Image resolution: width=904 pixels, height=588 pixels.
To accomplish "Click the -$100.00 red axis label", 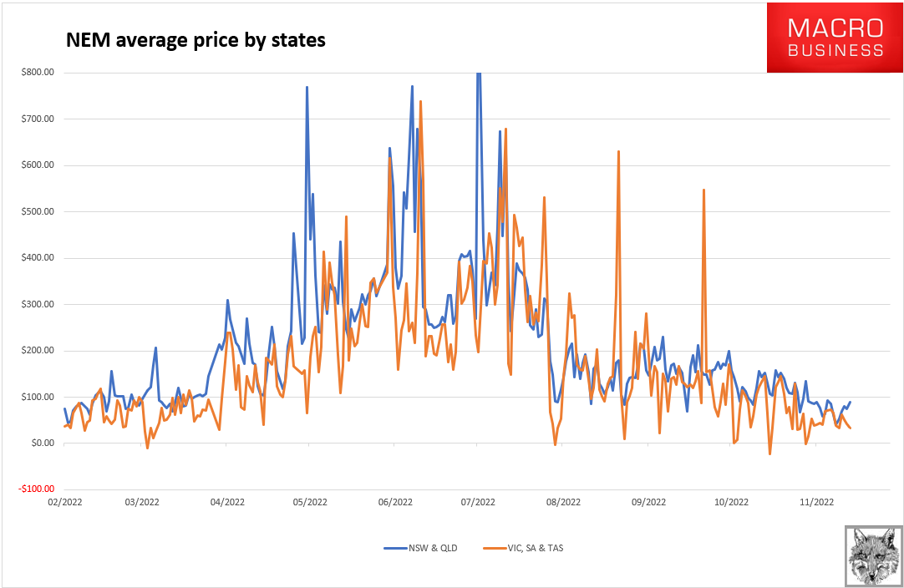I will pos(36,489).
